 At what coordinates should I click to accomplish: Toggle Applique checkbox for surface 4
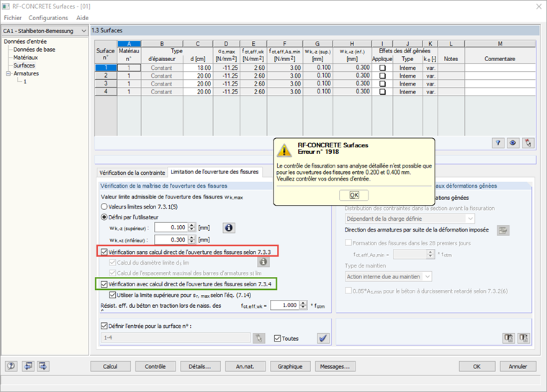(x=382, y=92)
